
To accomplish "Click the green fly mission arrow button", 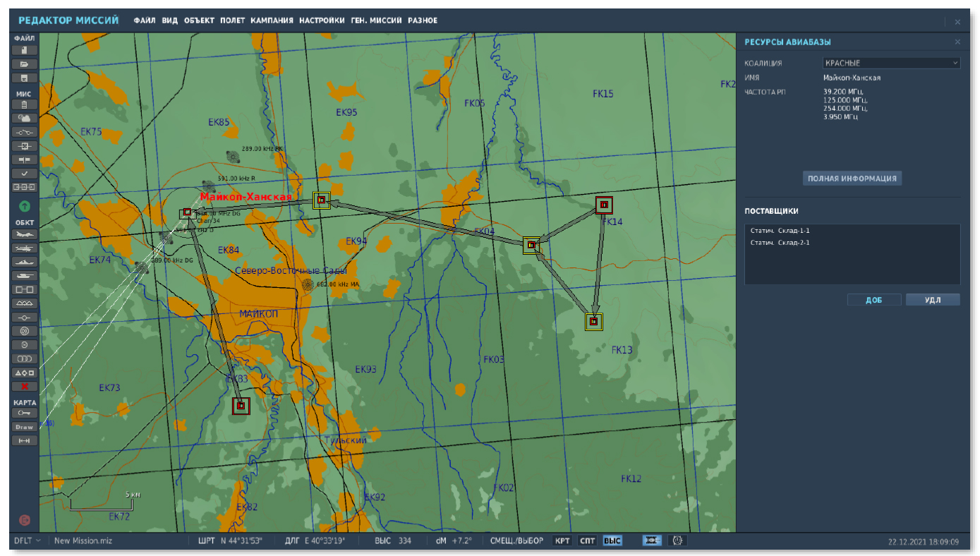I will (25, 206).
